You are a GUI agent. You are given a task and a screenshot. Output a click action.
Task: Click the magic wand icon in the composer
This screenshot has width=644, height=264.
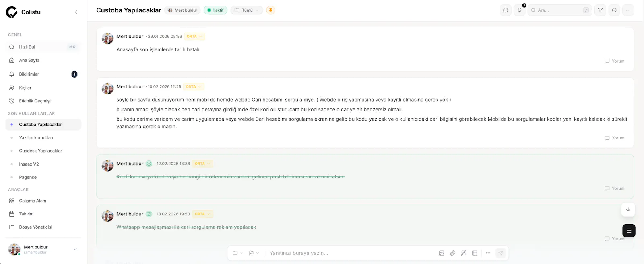[464, 253]
